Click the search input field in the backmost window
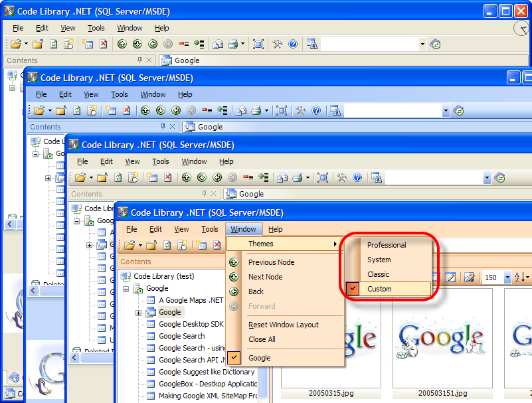The height and width of the screenshot is (403, 532). click(x=370, y=44)
